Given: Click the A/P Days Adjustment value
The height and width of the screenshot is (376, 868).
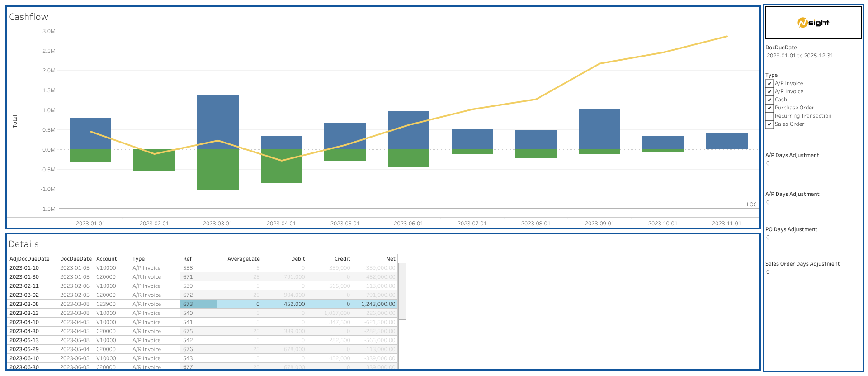Looking at the screenshot, I should [x=768, y=163].
